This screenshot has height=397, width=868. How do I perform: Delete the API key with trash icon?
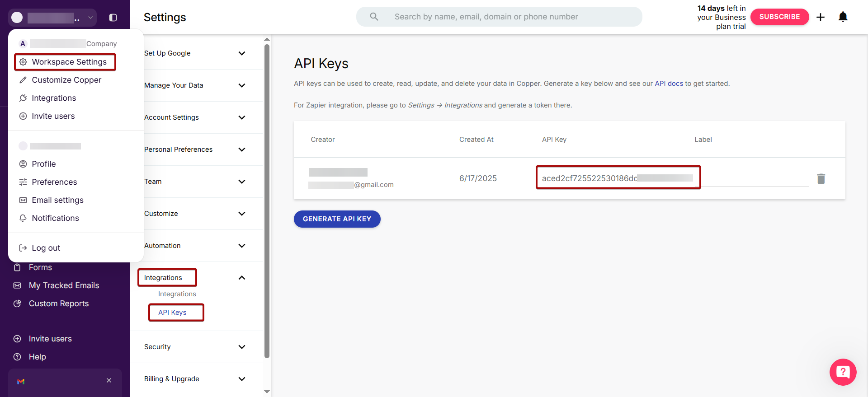pos(821,178)
